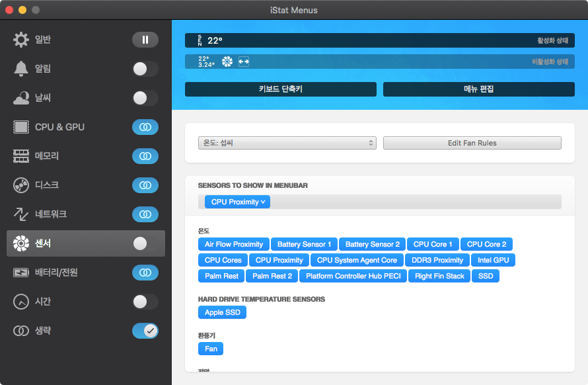Select the SSD temperature sensor chip

pyautogui.click(x=486, y=276)
